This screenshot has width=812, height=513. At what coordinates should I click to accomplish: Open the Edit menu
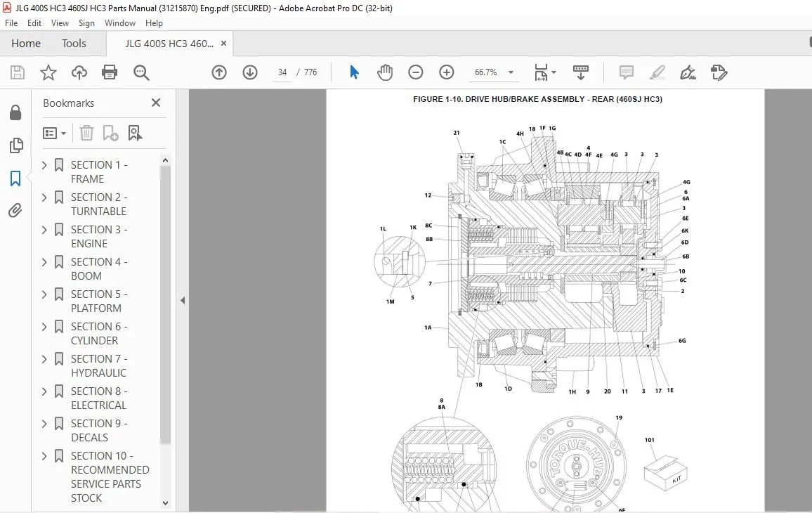click(34, 22)
